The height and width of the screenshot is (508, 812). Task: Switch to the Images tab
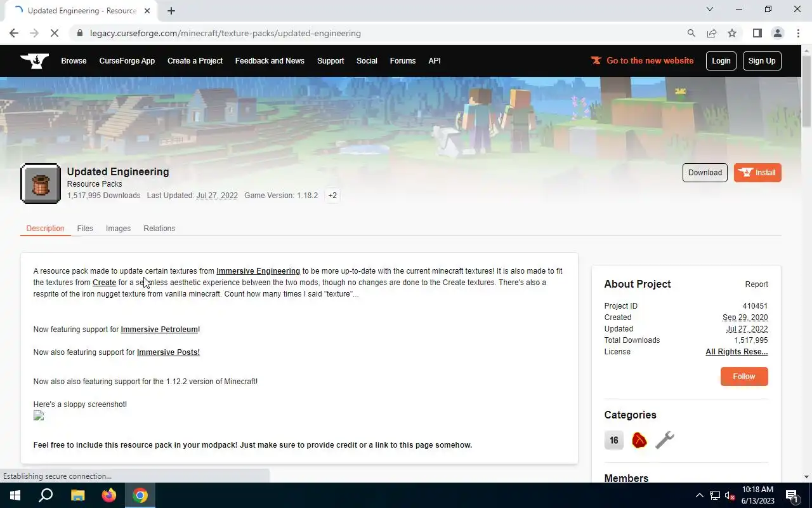[118, 229]
